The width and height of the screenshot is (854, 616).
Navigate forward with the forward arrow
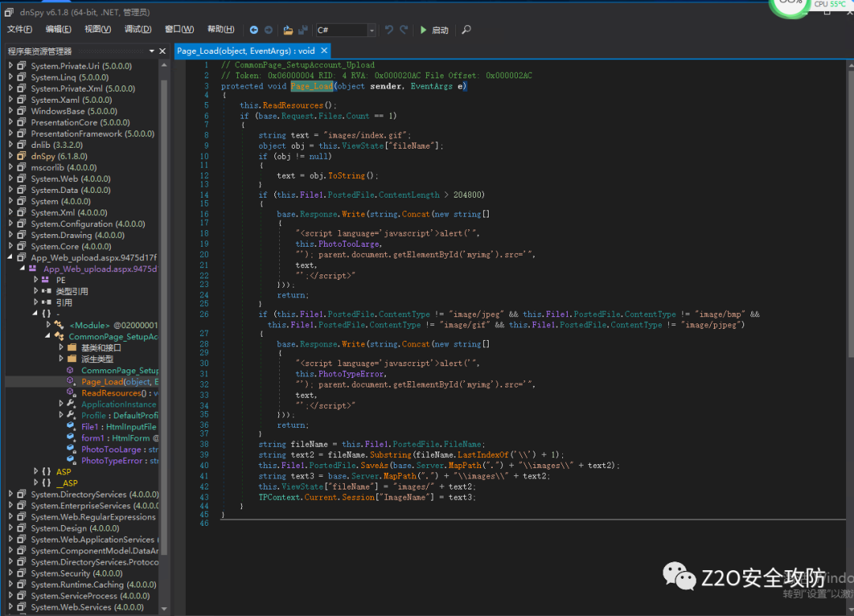tap(269, 30)
